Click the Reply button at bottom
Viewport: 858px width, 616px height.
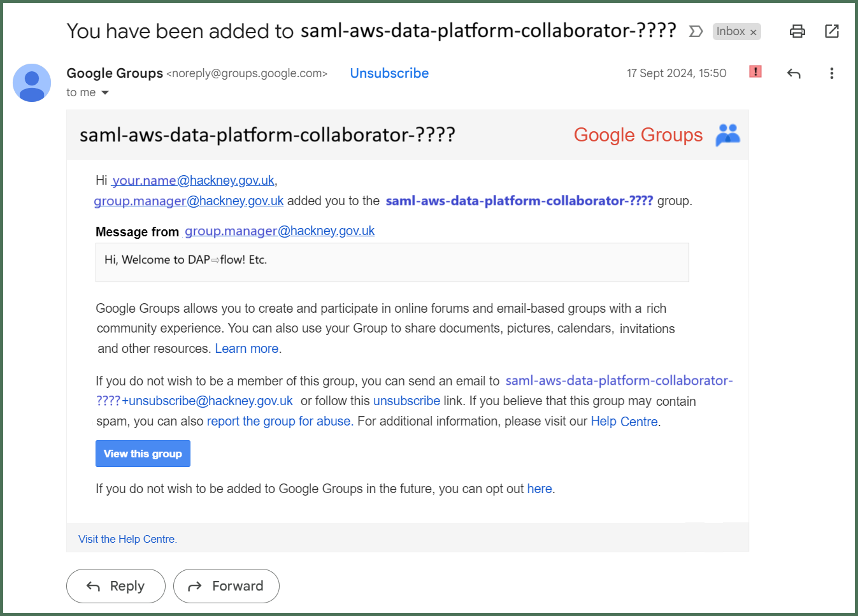point(116,586)
